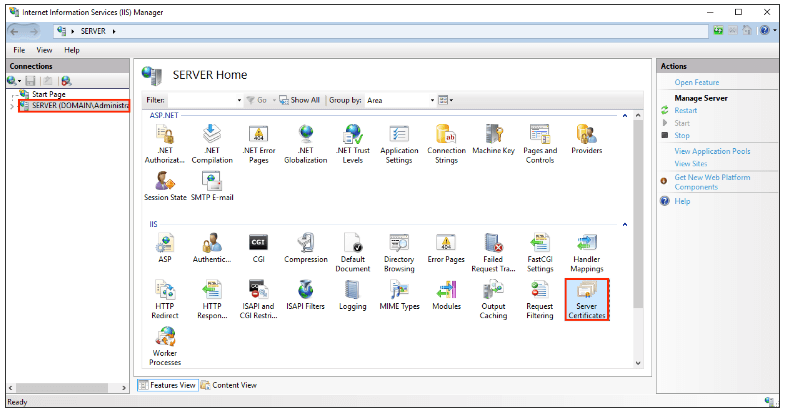
Task: Open Failed Request Tracing Rules
Action: point(493,253)
